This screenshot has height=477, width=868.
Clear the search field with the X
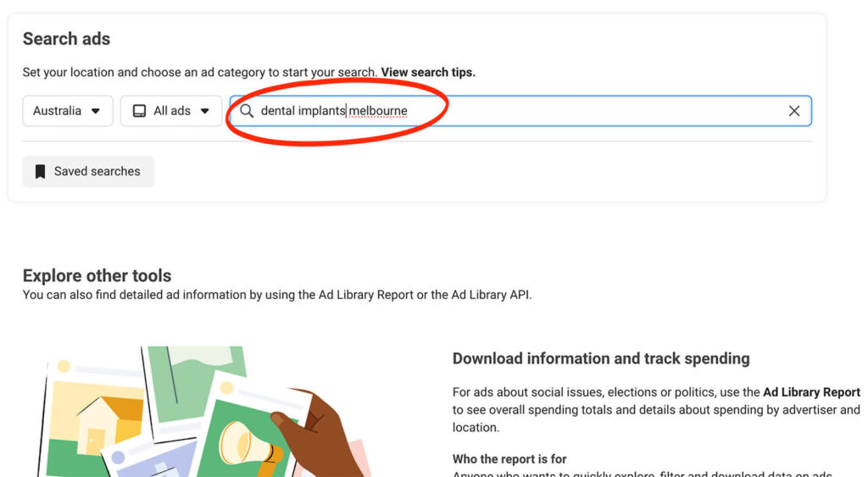[x=793, y=111]
